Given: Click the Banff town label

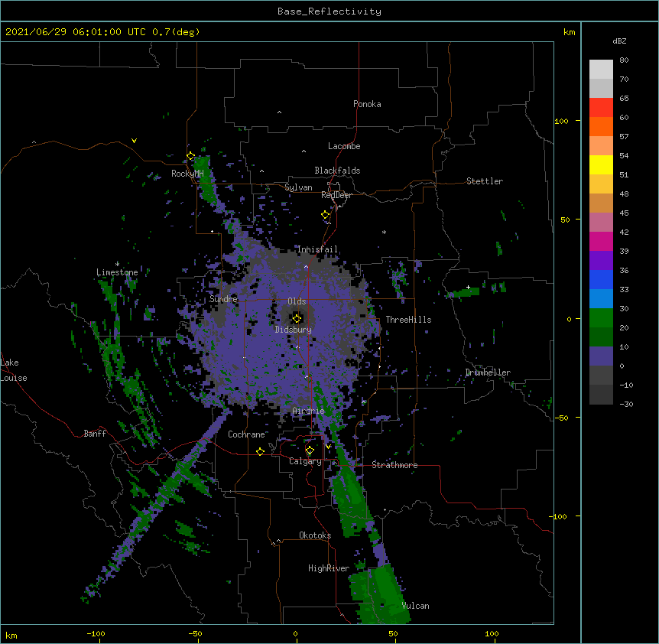Looking at the screenshot, I should click(x=95, y=434).
